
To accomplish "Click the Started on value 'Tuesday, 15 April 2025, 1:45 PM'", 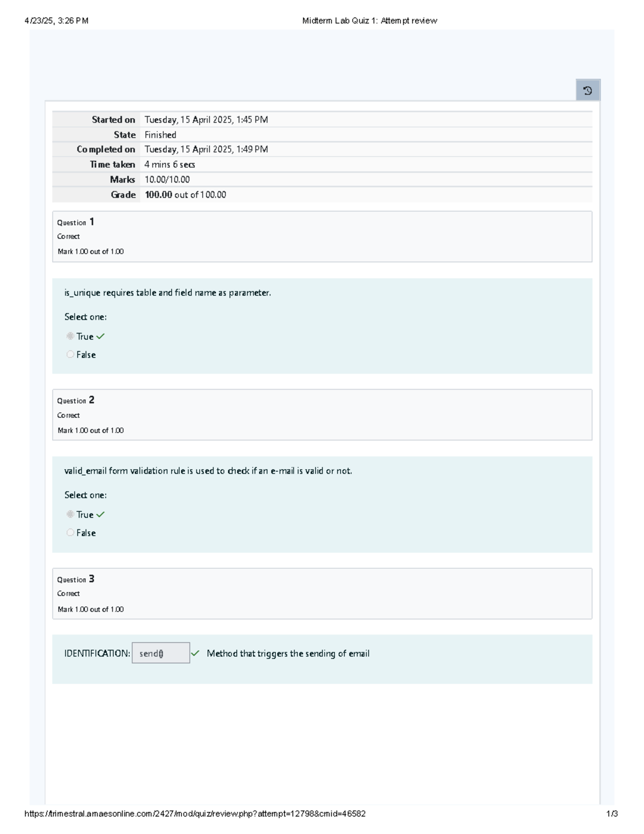I will point(206,120).
